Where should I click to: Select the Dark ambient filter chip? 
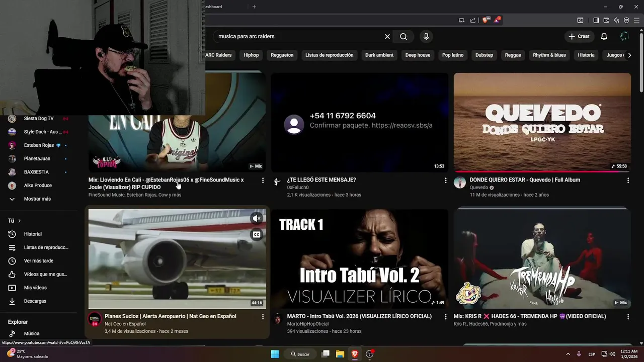click(x=379, y=55)
